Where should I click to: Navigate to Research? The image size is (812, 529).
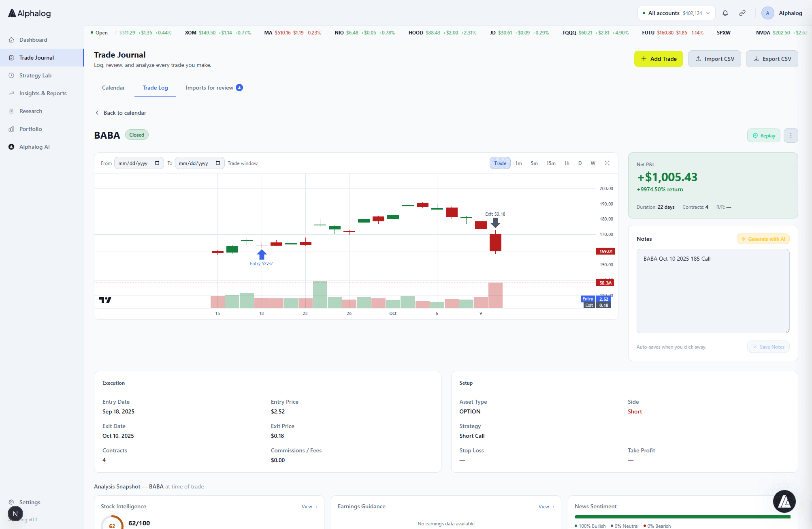point(42,111)
